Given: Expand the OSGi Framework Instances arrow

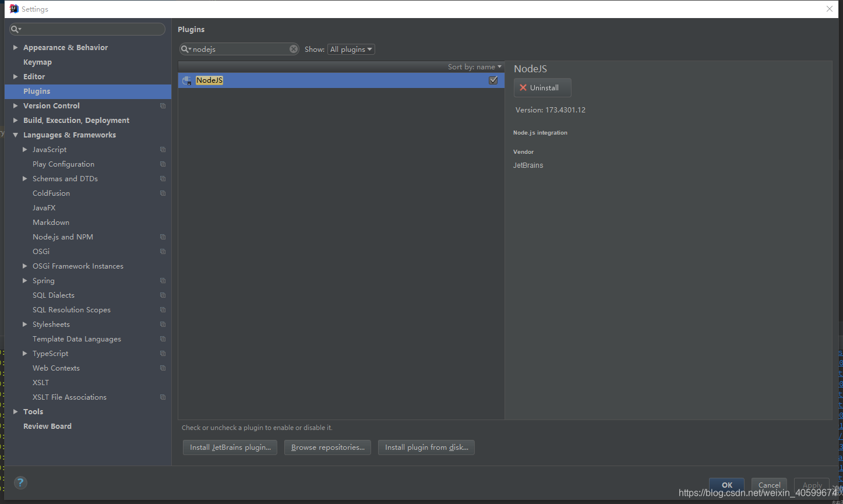Looking at the screenshot, I should coord(24,266).
